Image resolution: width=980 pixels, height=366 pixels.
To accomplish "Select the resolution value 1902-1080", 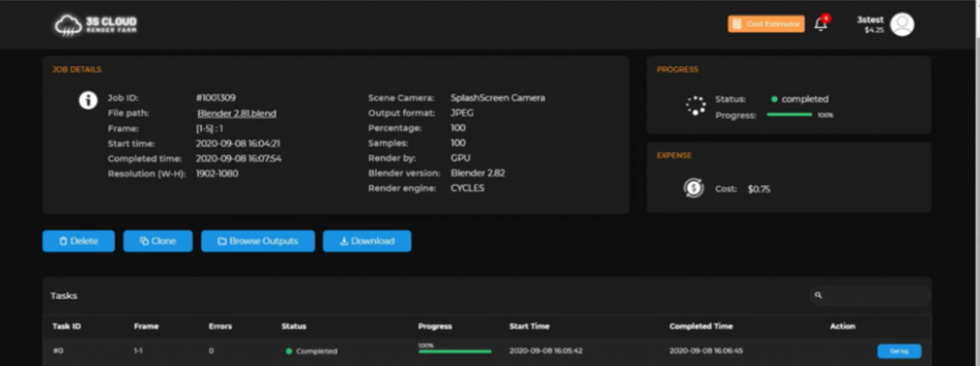I will point(217,173).
